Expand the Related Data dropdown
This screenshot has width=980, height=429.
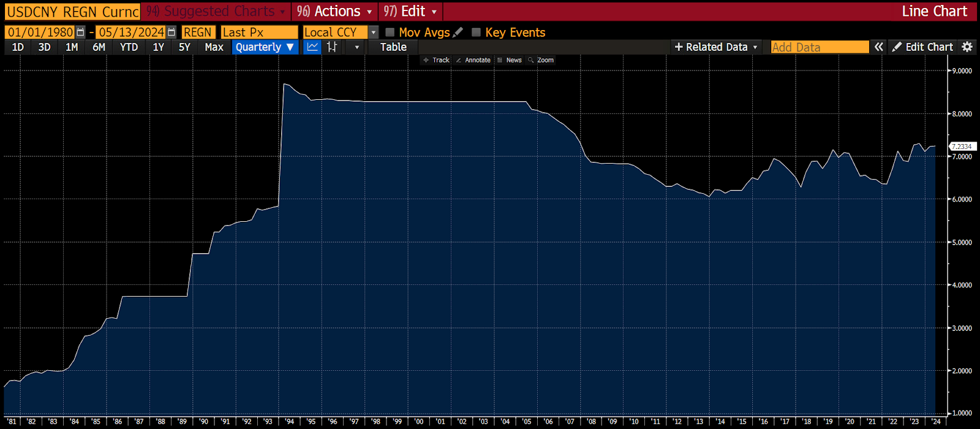coord(716,47)
